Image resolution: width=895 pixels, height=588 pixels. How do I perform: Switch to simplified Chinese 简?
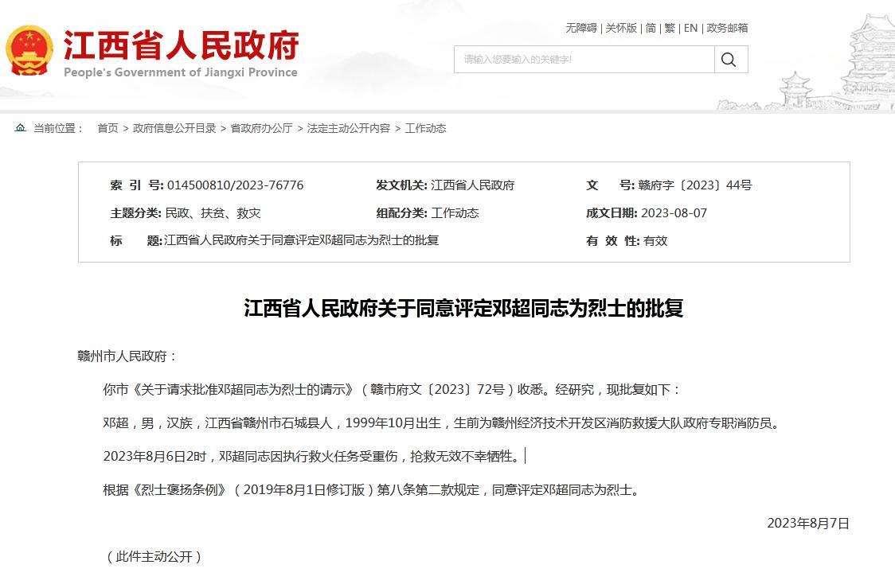pyautogui.click(x=651, y=28)
